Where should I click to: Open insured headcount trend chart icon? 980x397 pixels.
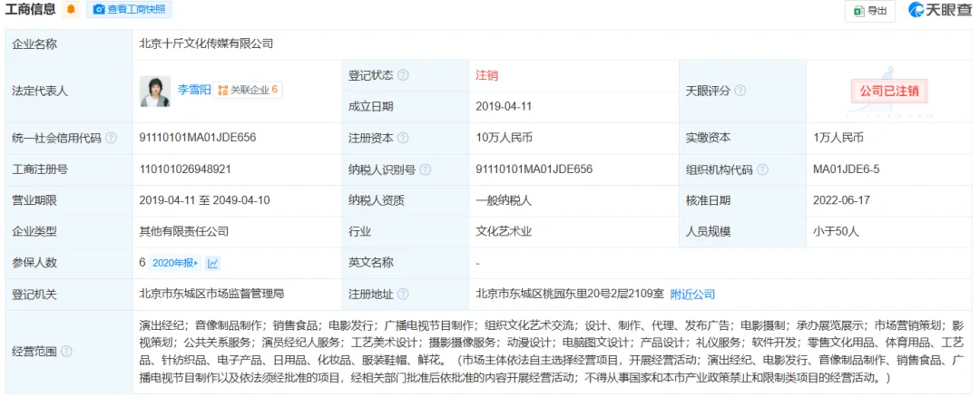click(x=212, y=263)
